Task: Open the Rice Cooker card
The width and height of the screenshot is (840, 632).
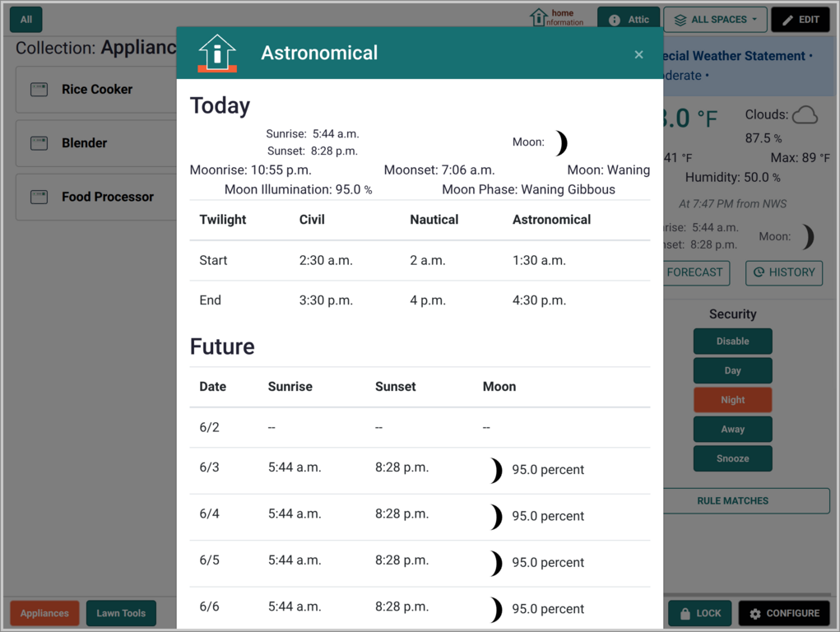Action: coord(96,90)
